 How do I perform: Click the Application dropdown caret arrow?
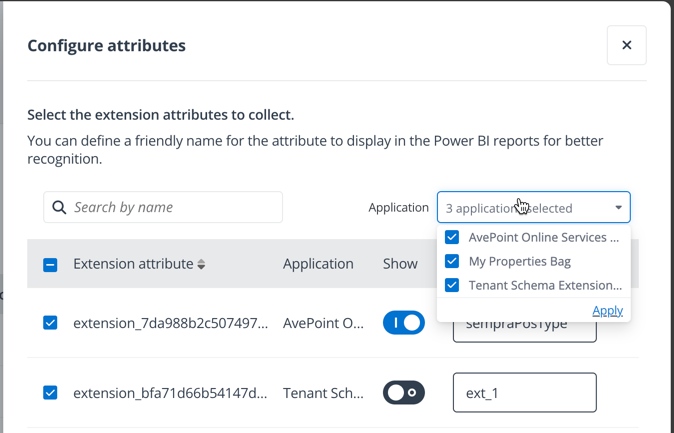click(618, 208)
